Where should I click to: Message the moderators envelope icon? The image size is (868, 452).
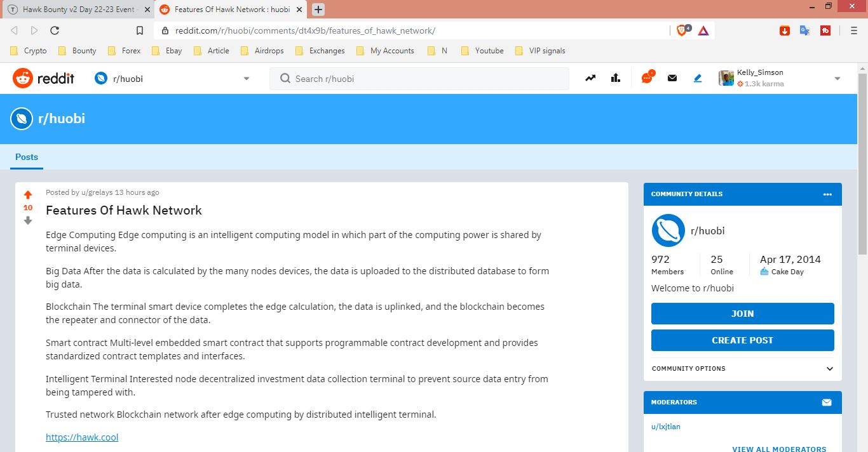point(827,402)
